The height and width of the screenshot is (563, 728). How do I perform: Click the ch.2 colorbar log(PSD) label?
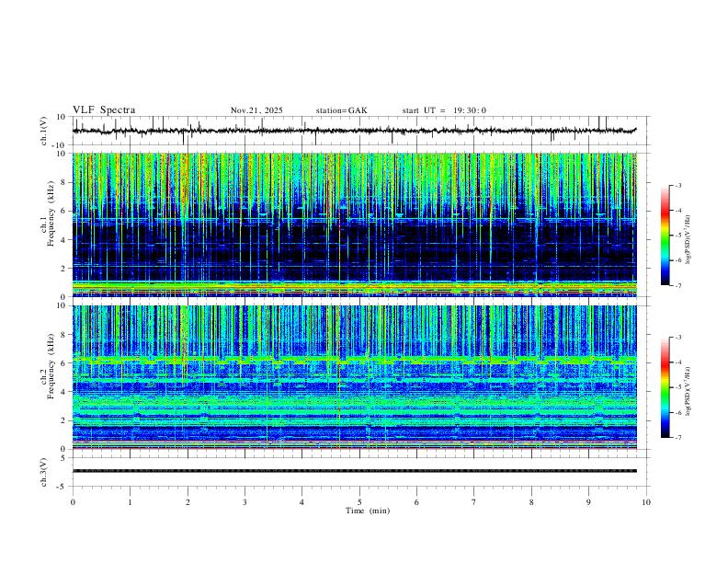pos(688,391)
